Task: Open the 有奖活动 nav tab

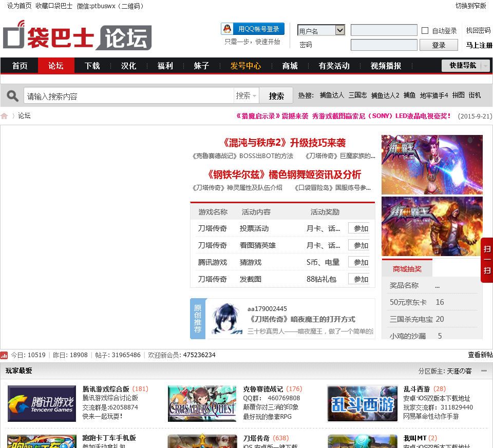Action: point(334,66)
